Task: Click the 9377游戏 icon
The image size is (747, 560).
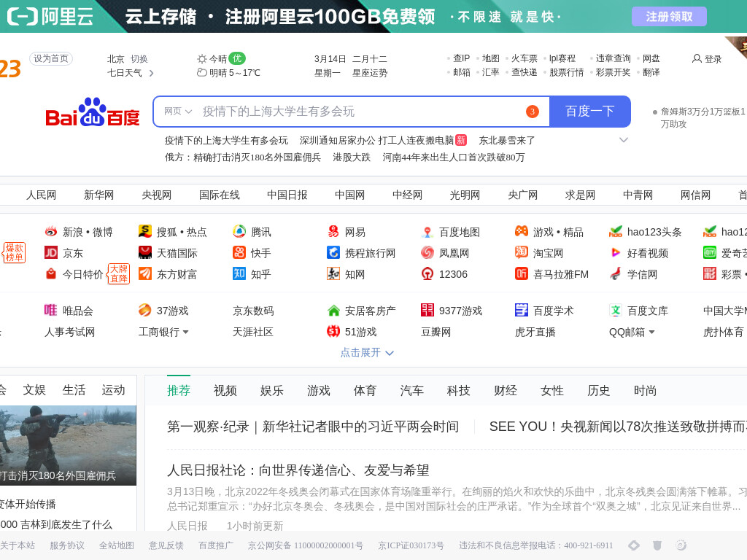Action: click(427, 310)
